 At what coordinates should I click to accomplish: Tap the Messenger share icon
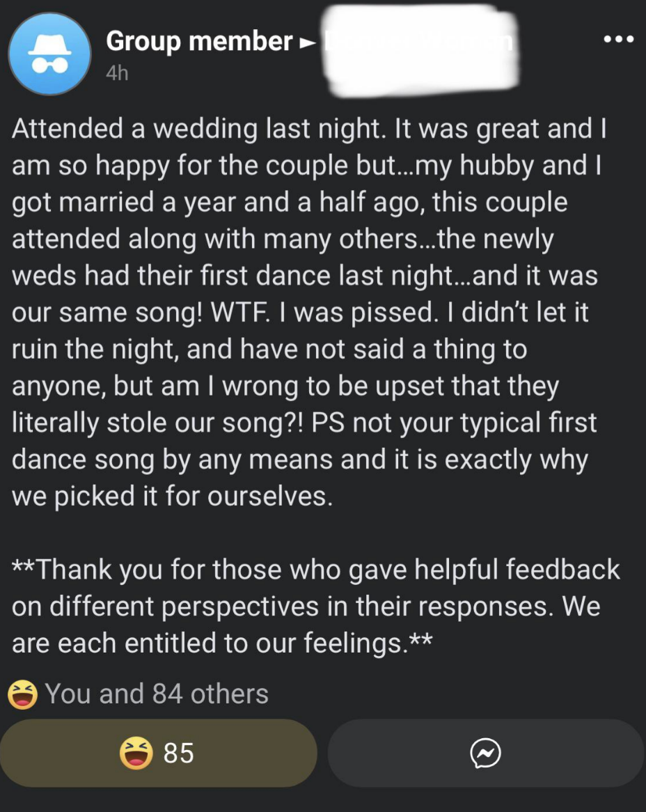[x=485, y=753]
